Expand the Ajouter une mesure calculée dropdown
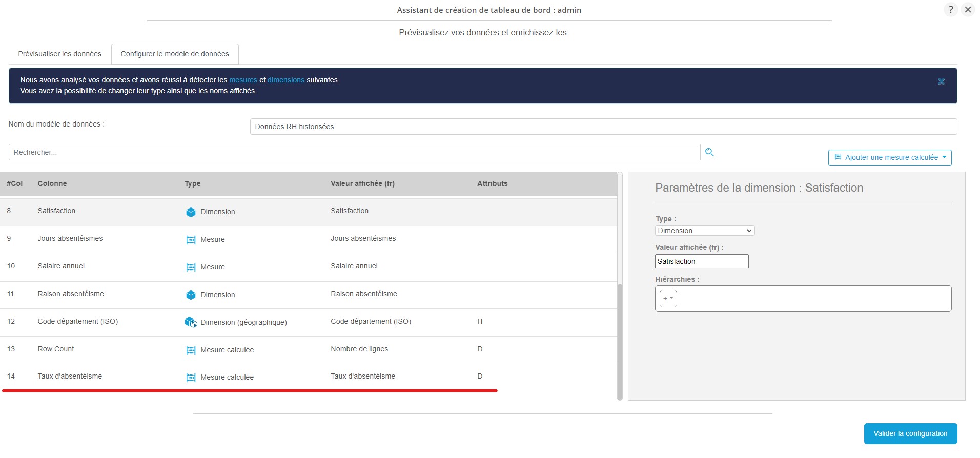Viewport: 980px width, 458px height. [889, 158]
